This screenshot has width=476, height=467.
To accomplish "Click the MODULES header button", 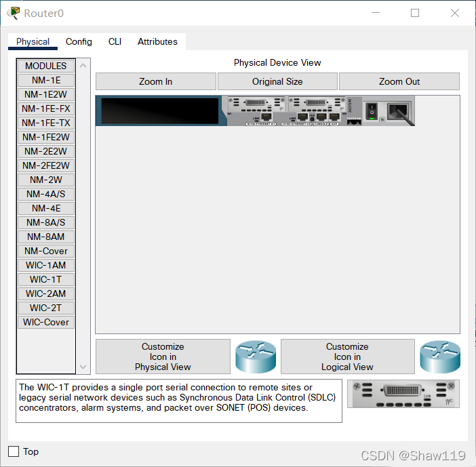I will pyautogui.click(x=46, y=66).
